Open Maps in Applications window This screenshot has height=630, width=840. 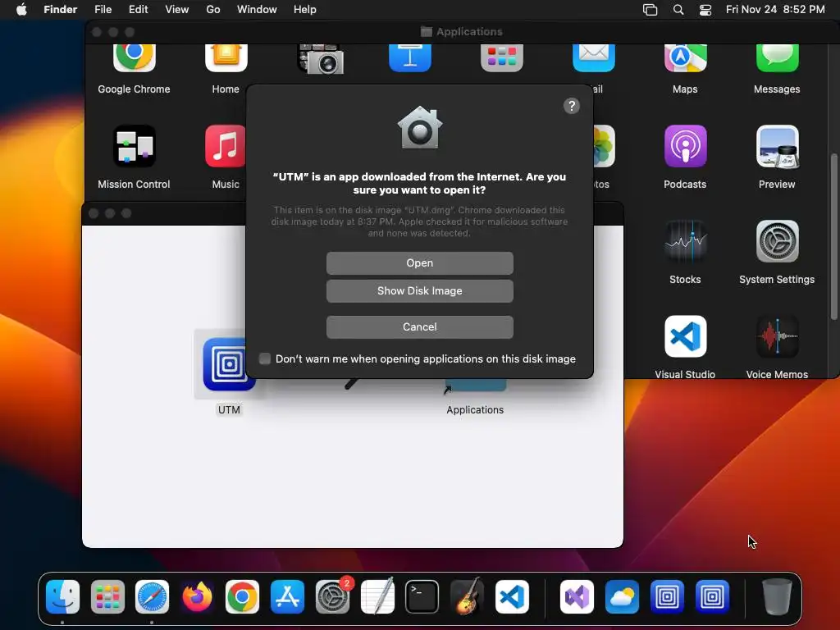pos(685,58)
